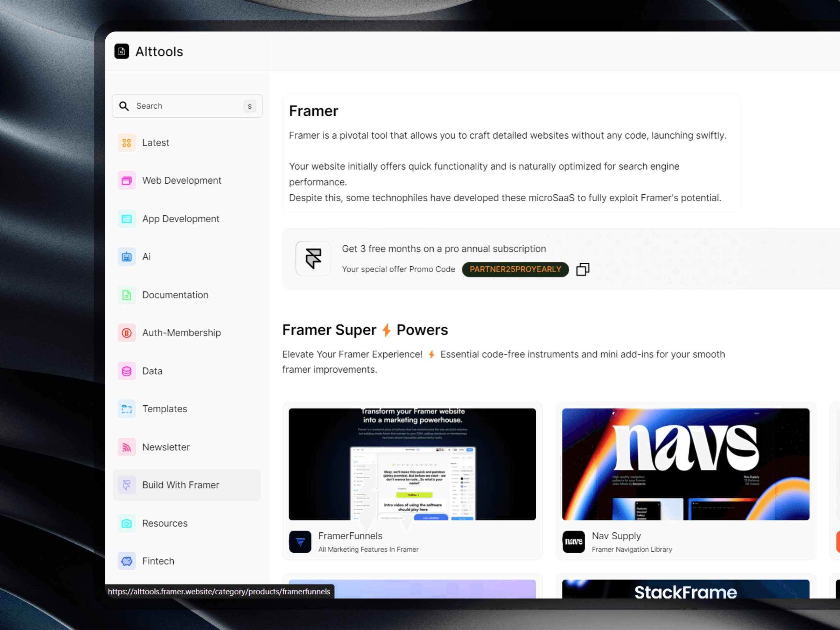
Task: Click the Web Development sidebar icon
Action: (126, 180)
